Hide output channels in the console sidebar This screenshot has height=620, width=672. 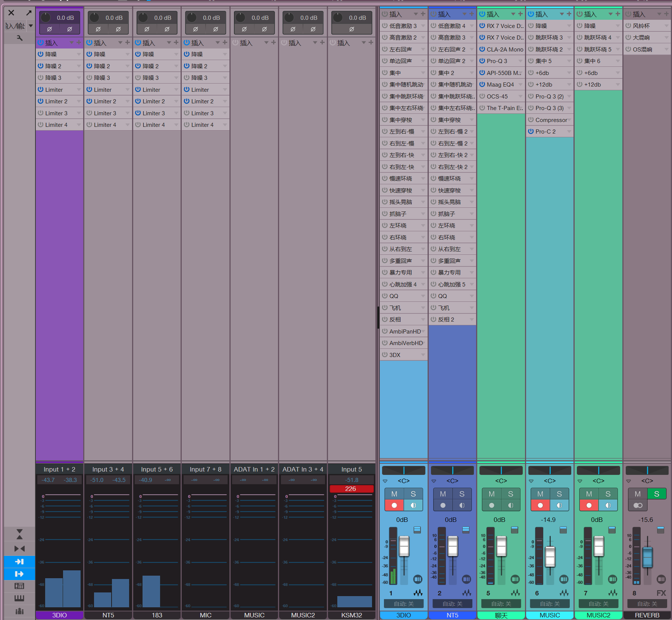pyautogui.click(x=19, y=574)
